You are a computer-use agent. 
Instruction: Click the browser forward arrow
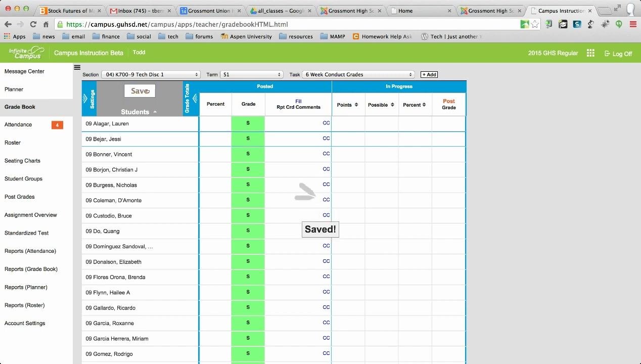pyautogui.click(x=20, y=24)
